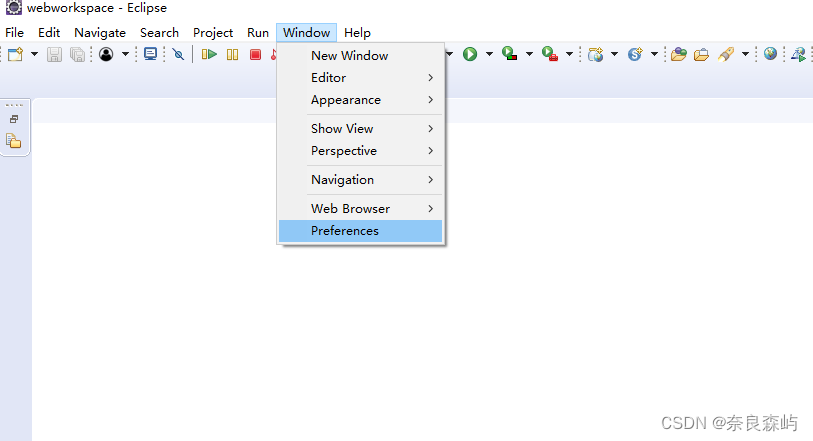
Task: Choose Preferences in the Window menu
Action: [x=360, y=231]
